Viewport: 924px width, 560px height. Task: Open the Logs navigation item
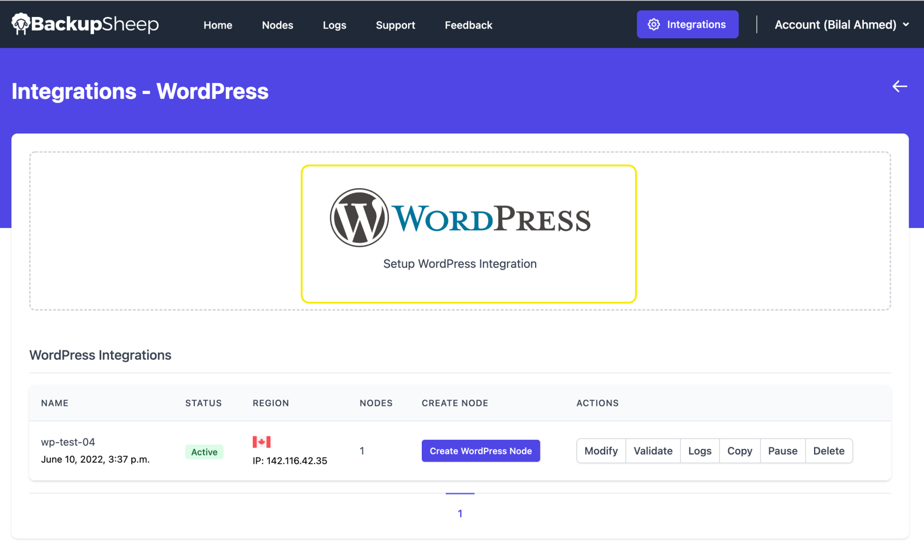point(334,25)
